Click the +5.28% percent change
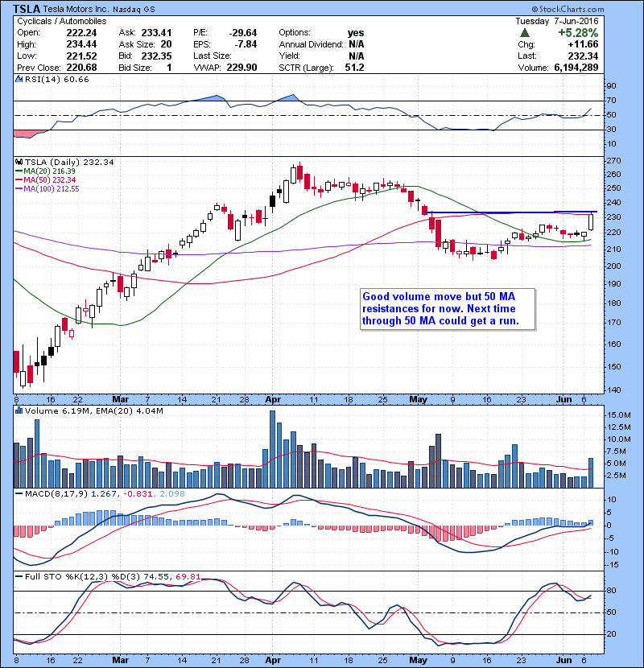 (x=578, y=33)
